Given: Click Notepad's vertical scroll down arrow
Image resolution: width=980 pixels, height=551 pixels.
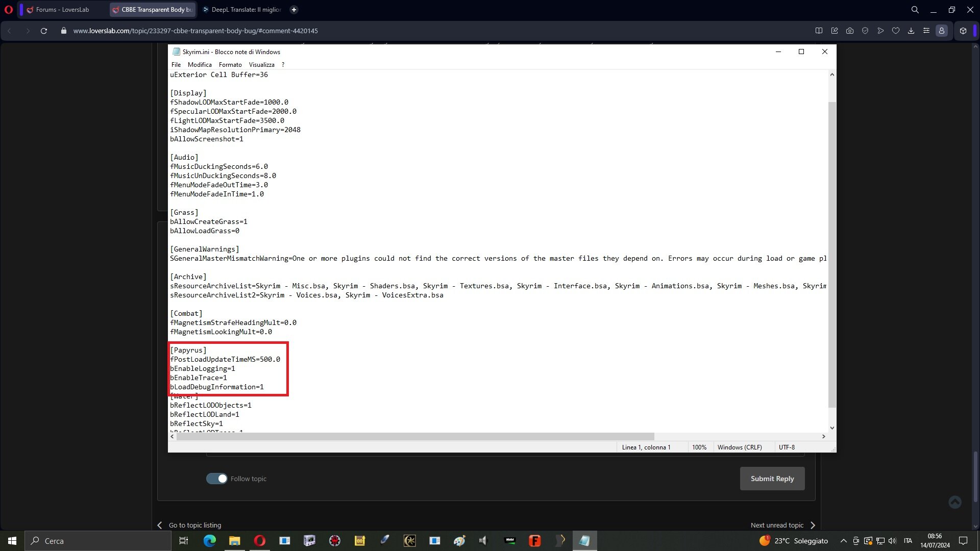Looking at the screenshot, I should 832,428.
